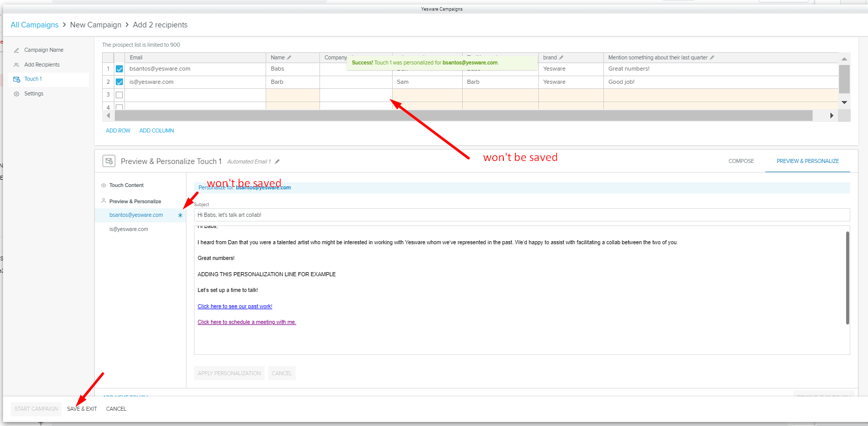868x426 pixels.
Task: Click the table's right horizontal scroll arrow
Action: (x=831, y=116)
